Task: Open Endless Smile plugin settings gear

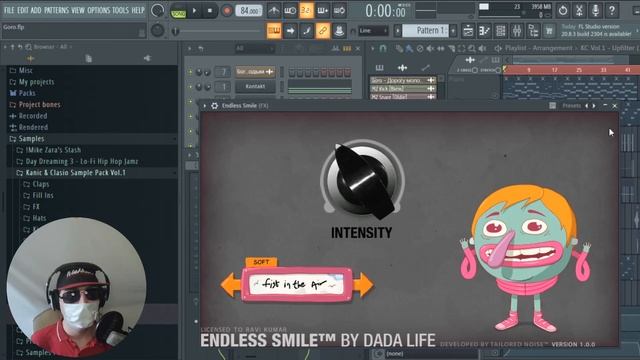Action: (214, 106)
